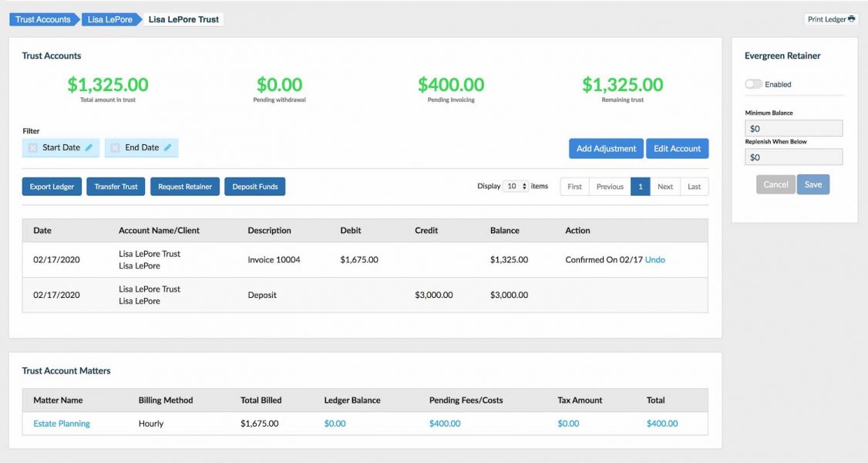Click the End Date pencil edit icon

click(168, 147)
